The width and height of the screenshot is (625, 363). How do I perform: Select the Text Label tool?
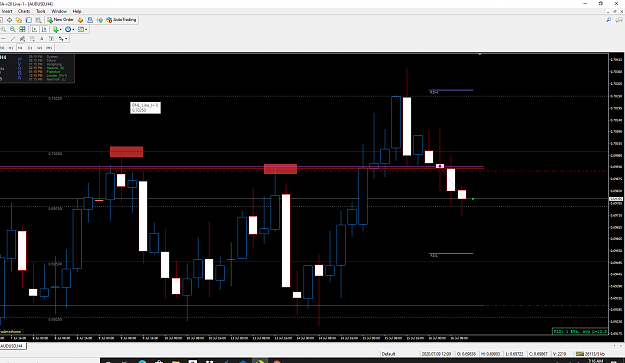[51, 39]
